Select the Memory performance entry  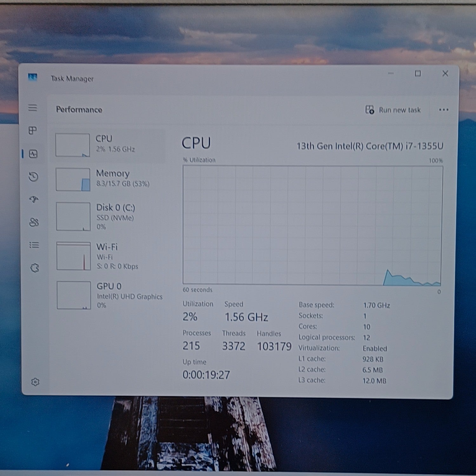108,179
